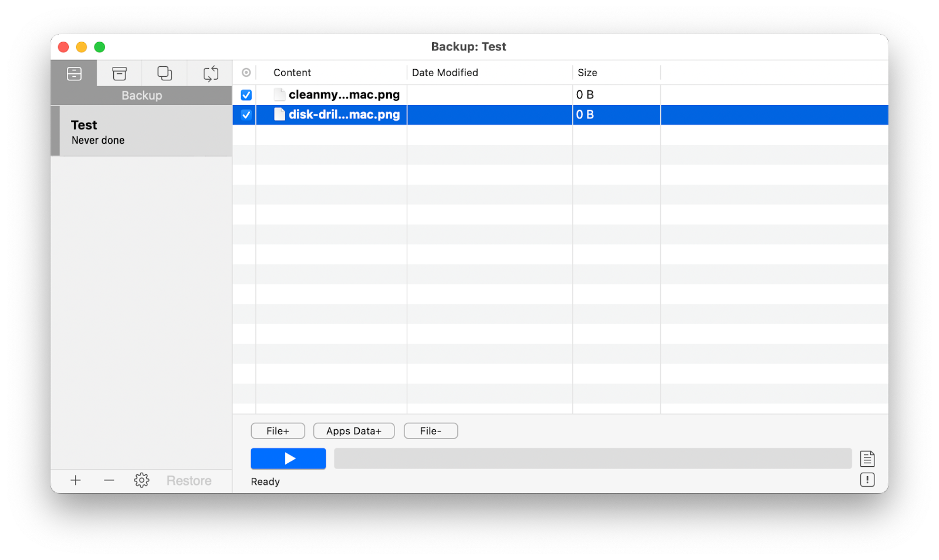The image size is (939, 560).
Task: Click the Content column header
Action: 292,72
